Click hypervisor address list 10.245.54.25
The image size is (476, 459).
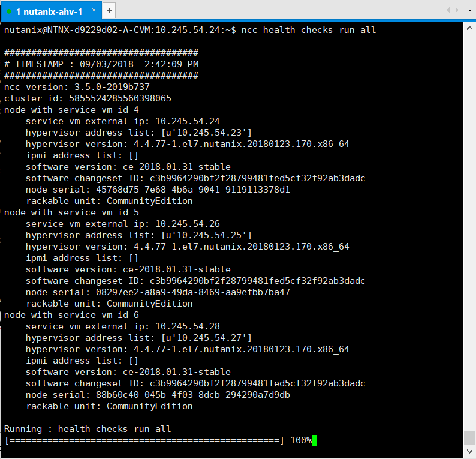138,235
